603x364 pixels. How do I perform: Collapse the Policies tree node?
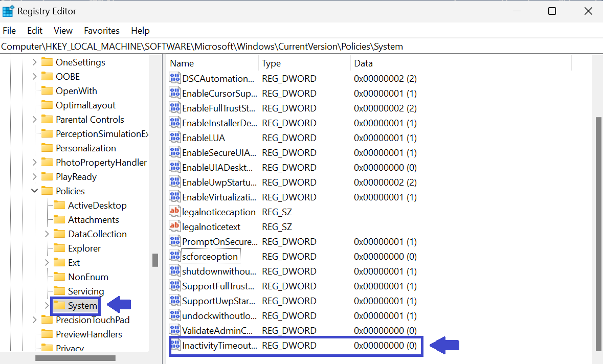tap(35, 191)
